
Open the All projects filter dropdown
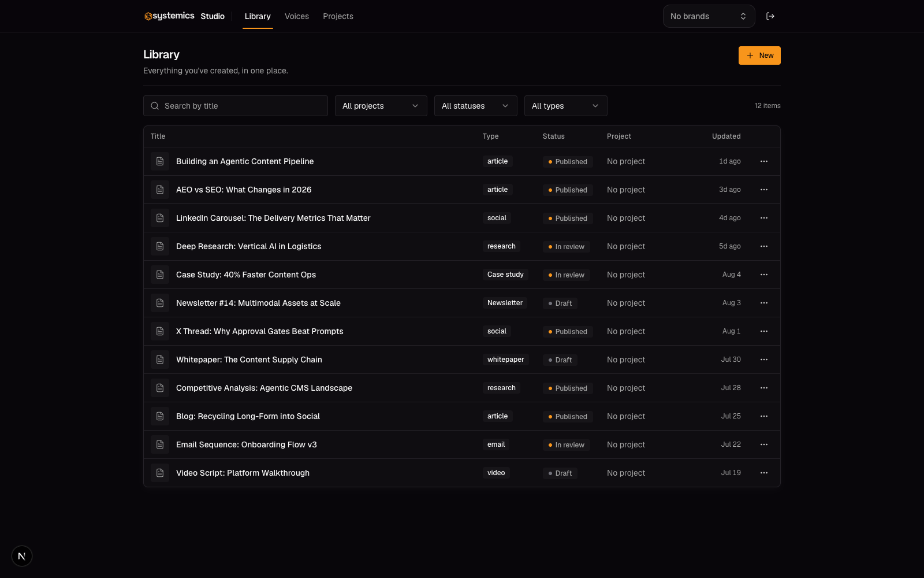[381, 106]
